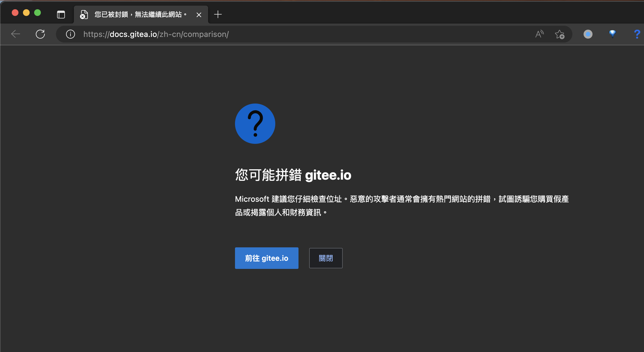Click the yellow minimize window button

coord(26,13)
